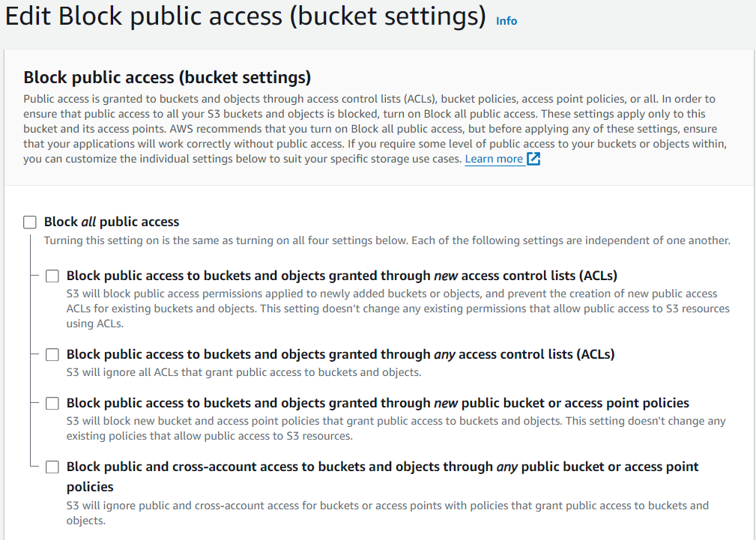The width and height of the screenshot is (756, 540).
Task: Click description 'S3 will ignore all ACLs'
Action: 244,372
